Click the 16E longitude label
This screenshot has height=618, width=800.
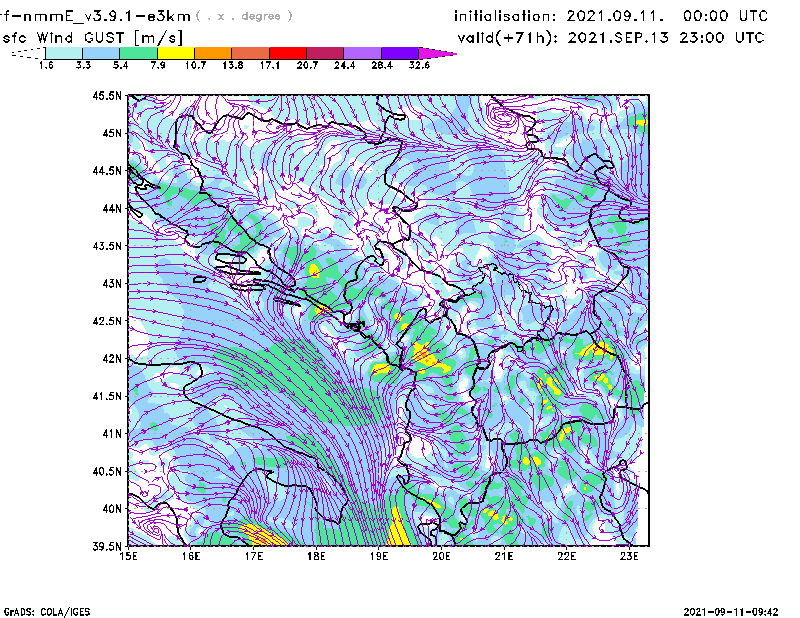191,556
